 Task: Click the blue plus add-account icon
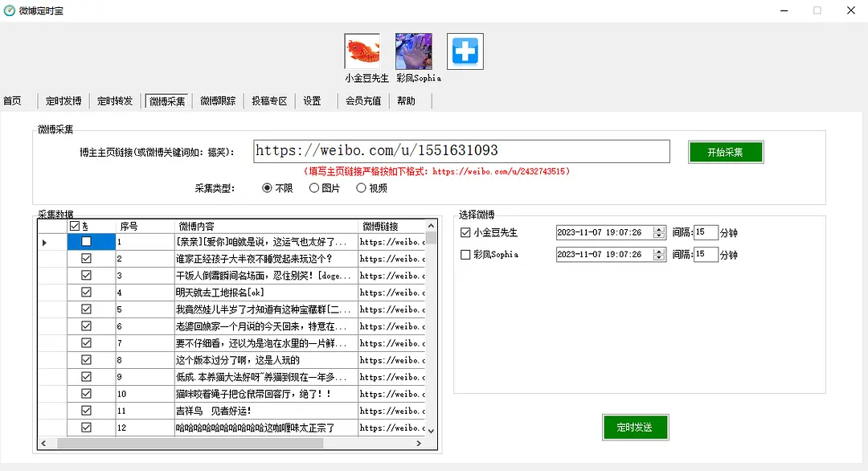[x=465, y=51]
